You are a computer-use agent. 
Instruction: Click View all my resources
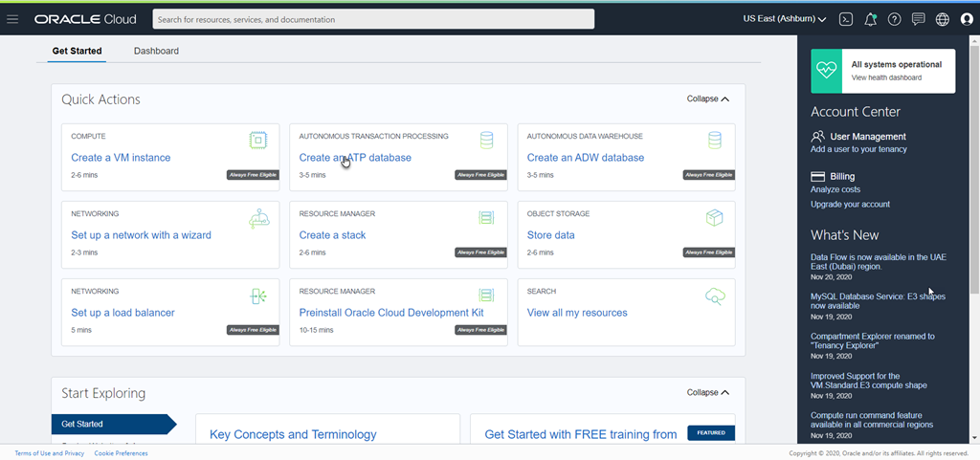point(577,313)
